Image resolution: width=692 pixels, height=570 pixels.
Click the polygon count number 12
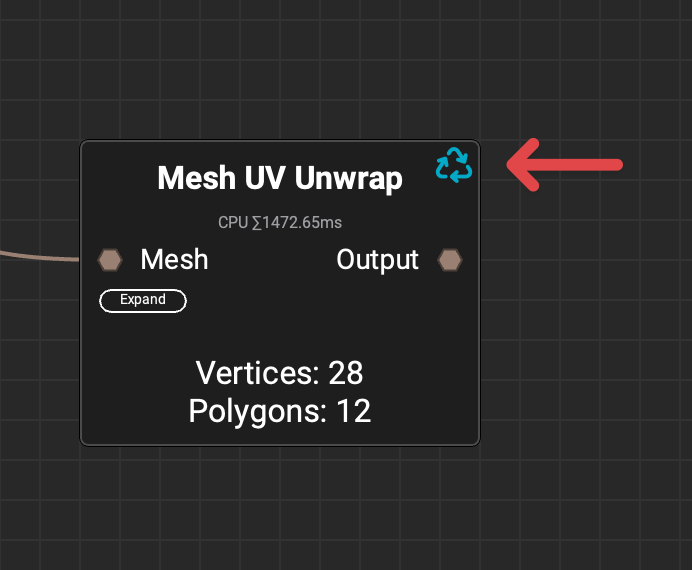click(x=353, y=410)
